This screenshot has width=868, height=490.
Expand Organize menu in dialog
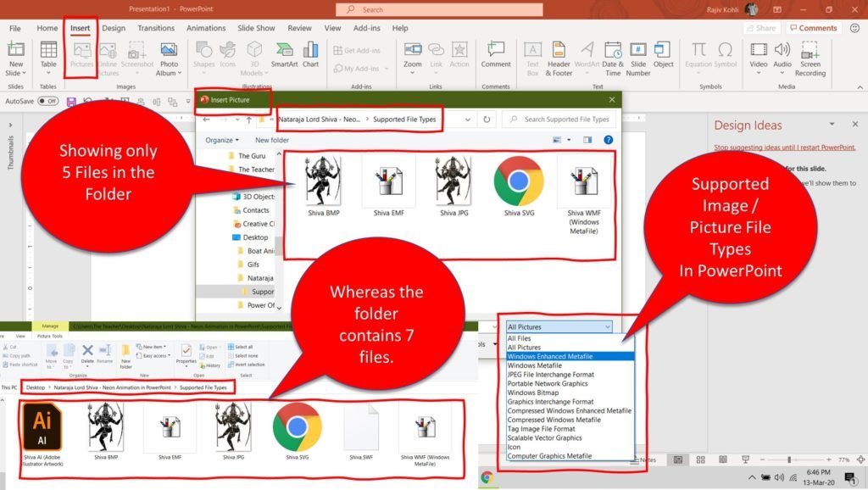222,140
